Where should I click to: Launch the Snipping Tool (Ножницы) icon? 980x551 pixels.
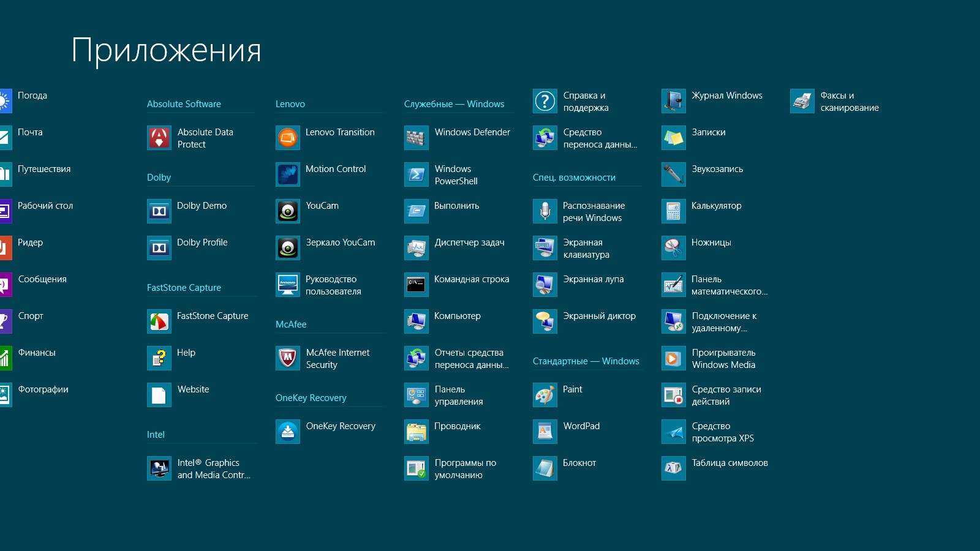(674, 249)
